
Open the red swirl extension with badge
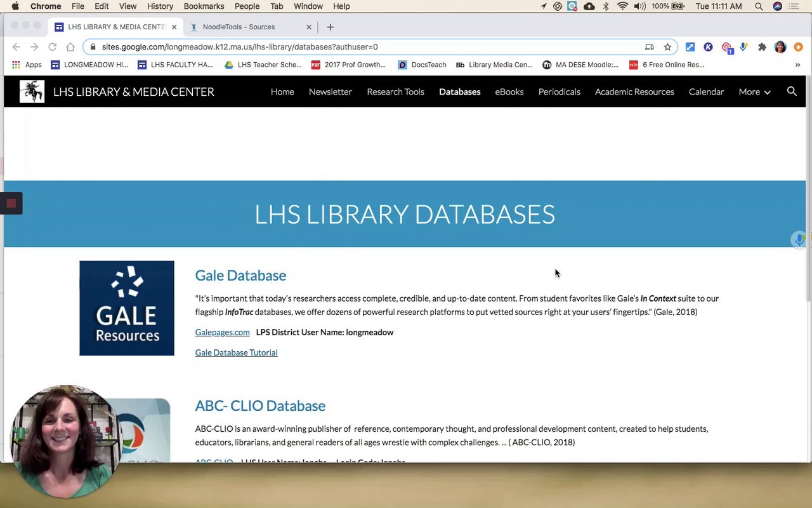pyautogui.click(x=727, y=48)
